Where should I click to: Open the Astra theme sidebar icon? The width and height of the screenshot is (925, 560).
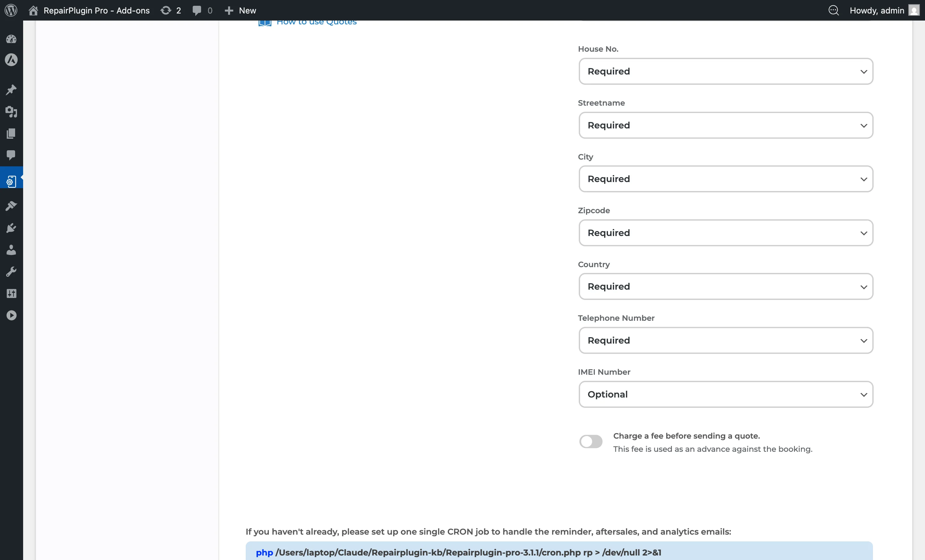click(x=11, y=60)
